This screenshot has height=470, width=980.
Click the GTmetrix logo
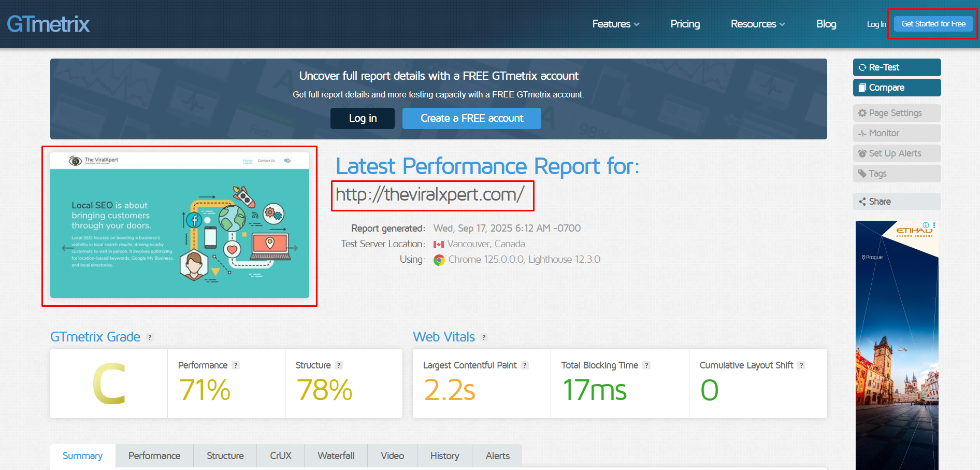[48, 24]
